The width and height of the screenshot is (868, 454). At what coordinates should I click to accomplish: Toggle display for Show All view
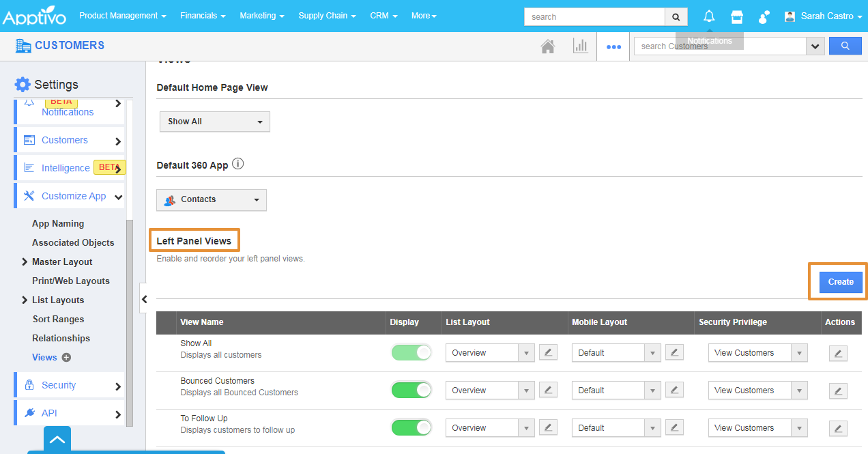pyautogui.click(x=411, y=352)
